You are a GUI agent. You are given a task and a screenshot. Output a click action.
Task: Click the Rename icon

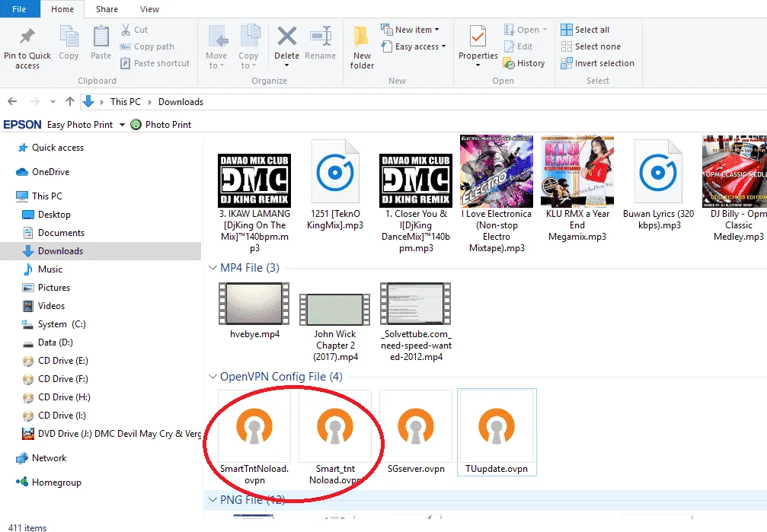321,37
